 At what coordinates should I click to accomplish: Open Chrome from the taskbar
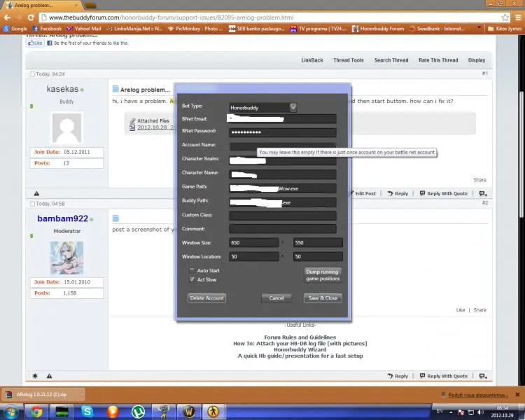tap(36, 412)
